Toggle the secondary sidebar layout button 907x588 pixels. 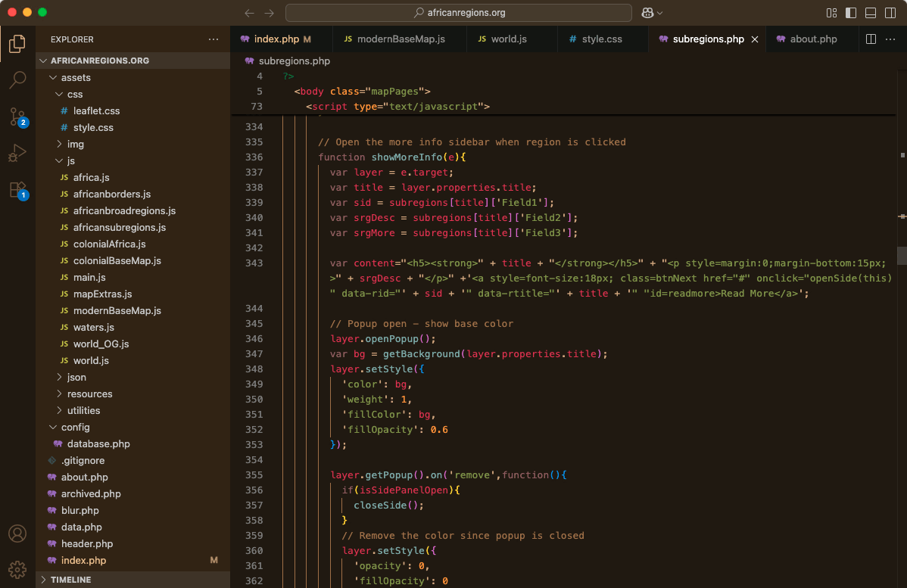(x=890, y=13)
